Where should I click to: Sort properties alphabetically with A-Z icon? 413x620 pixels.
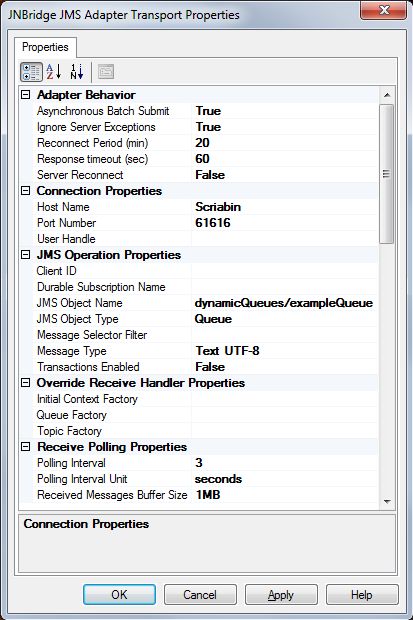pos(53,72)
